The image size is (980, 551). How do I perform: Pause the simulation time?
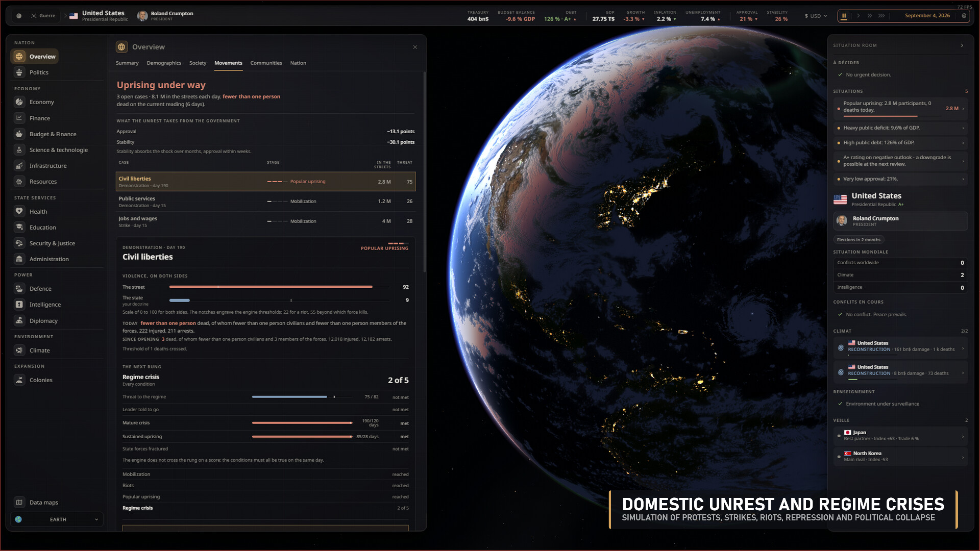(844, 16)
